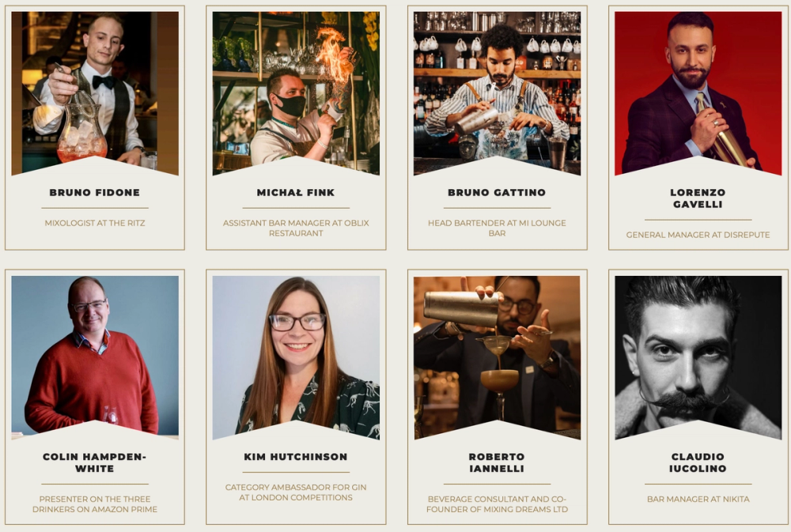Select Bruno Gattino's photo
This screenshot has height=532, width=791.
click(x=497, y=93)
